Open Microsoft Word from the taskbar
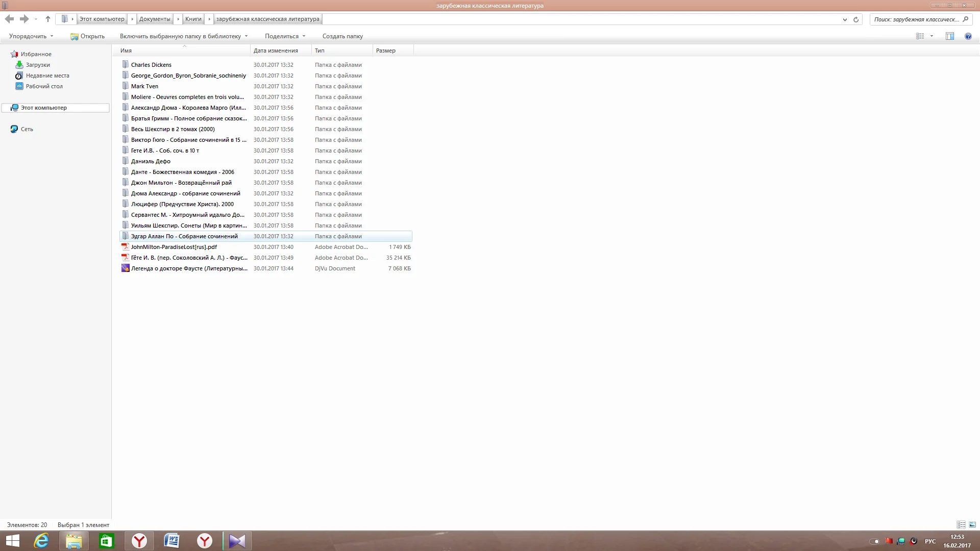 171,541
